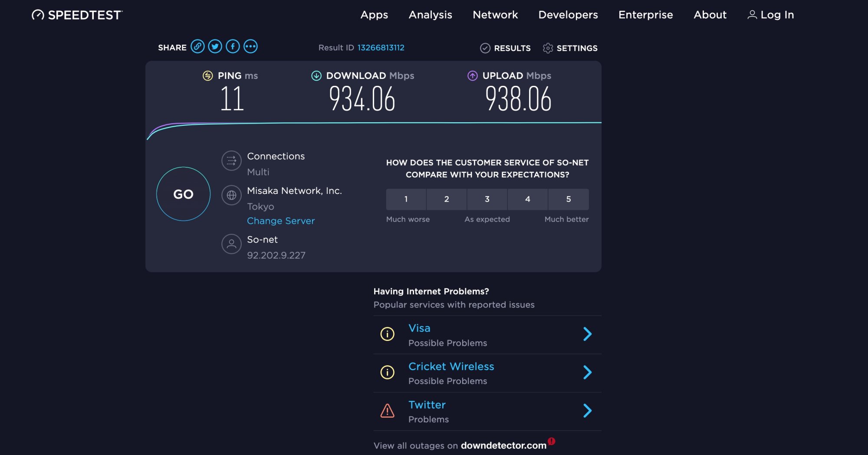Image resolution: width=868 pixels, height=455 pixels.
Task: Share the result on Facebook icon
Action: tap(233, 46)
